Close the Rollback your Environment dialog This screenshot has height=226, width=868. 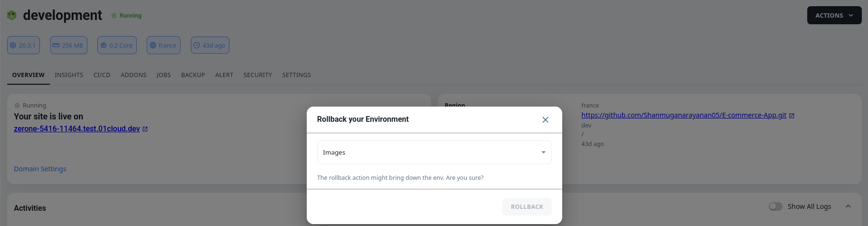545,120
